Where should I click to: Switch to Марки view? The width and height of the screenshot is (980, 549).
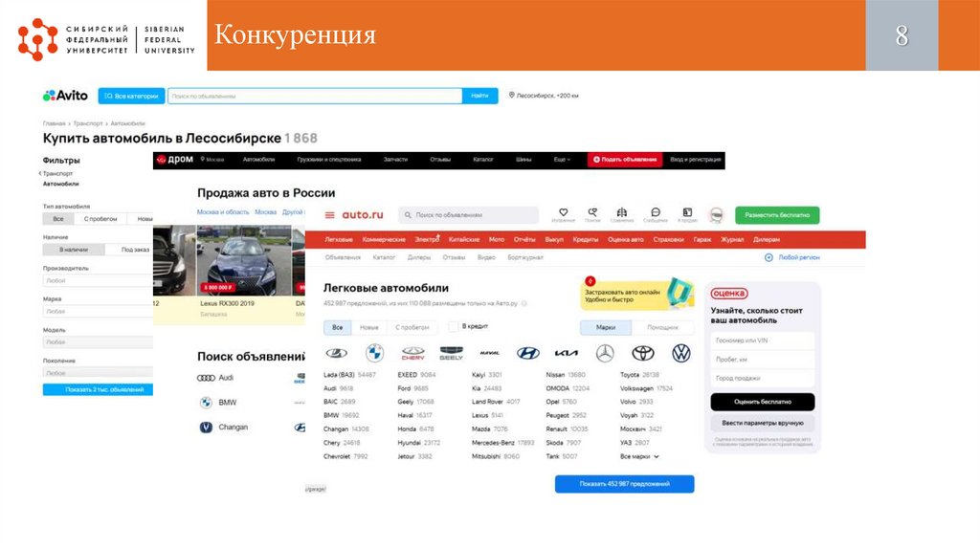(606, 327)
